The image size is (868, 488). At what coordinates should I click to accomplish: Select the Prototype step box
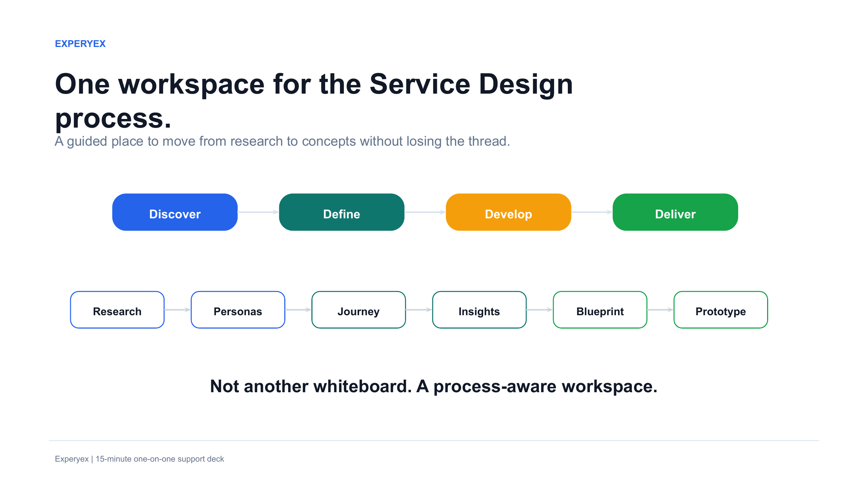pos(721,310)
